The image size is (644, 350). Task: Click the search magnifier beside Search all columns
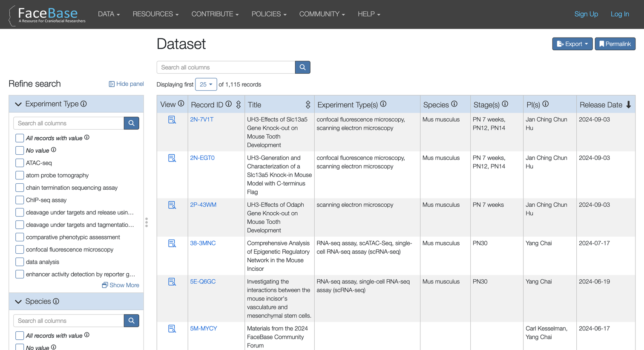tap(302, 67)
